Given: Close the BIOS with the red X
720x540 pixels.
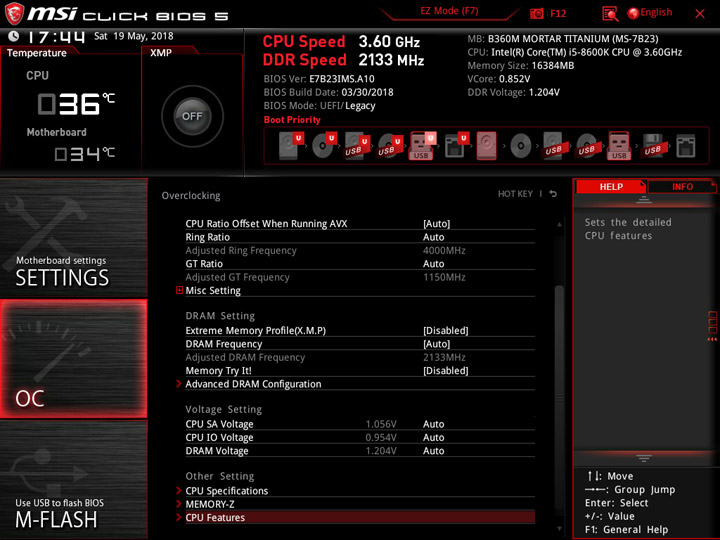Looking at the screenshot, I should 700,14.
